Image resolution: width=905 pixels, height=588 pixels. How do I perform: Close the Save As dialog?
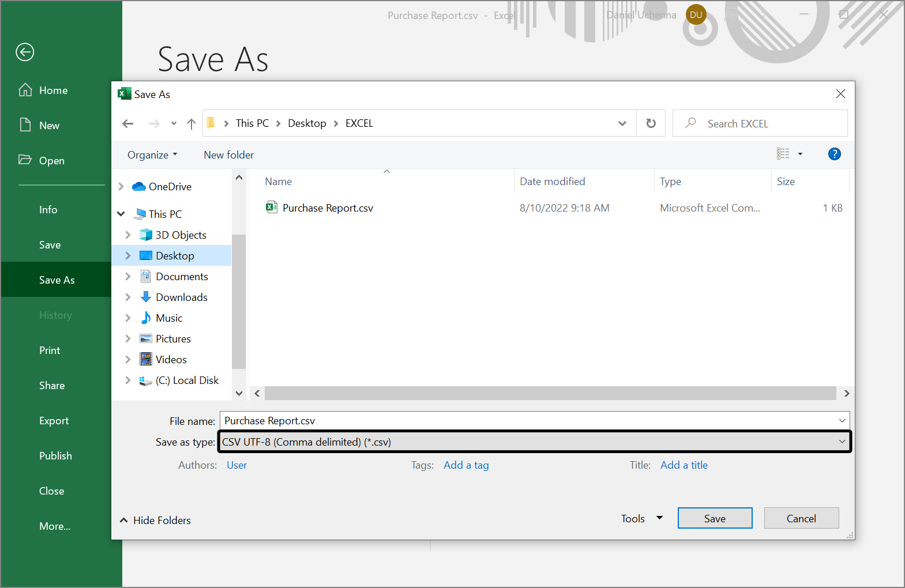coord(840,94)
